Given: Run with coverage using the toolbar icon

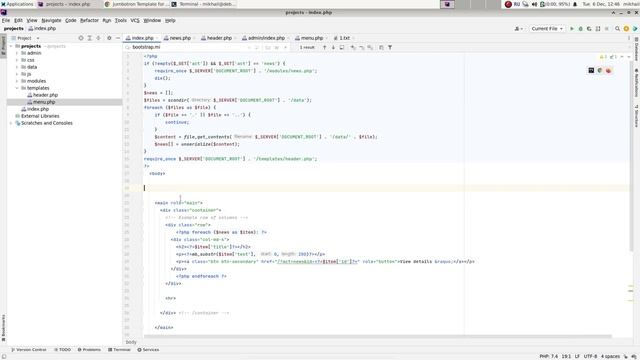Looking at the screenshot, I should (x=589, y=29).
